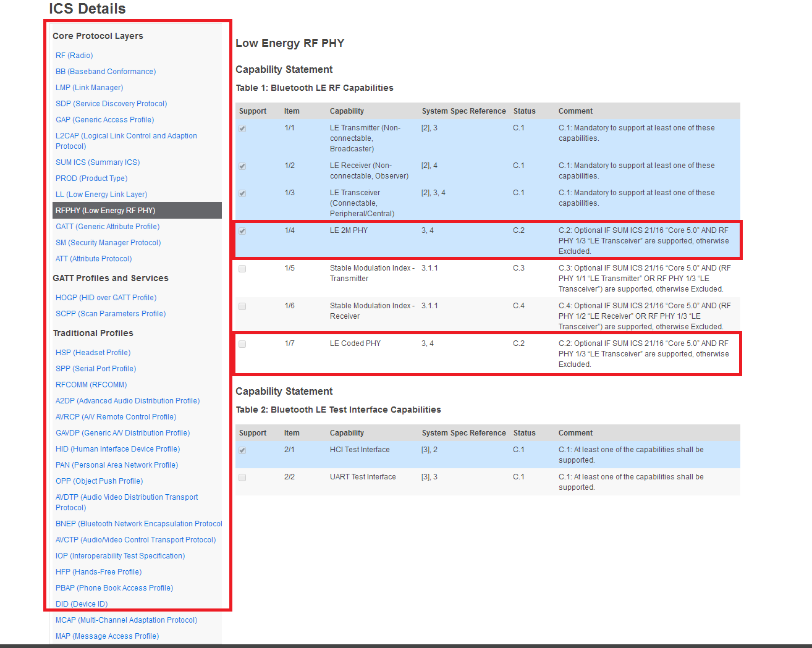812x648 pixels.
Task: Click 'Table 1: Bluetooth LE RF Capabilities' heading
Action: click(315, 88)
